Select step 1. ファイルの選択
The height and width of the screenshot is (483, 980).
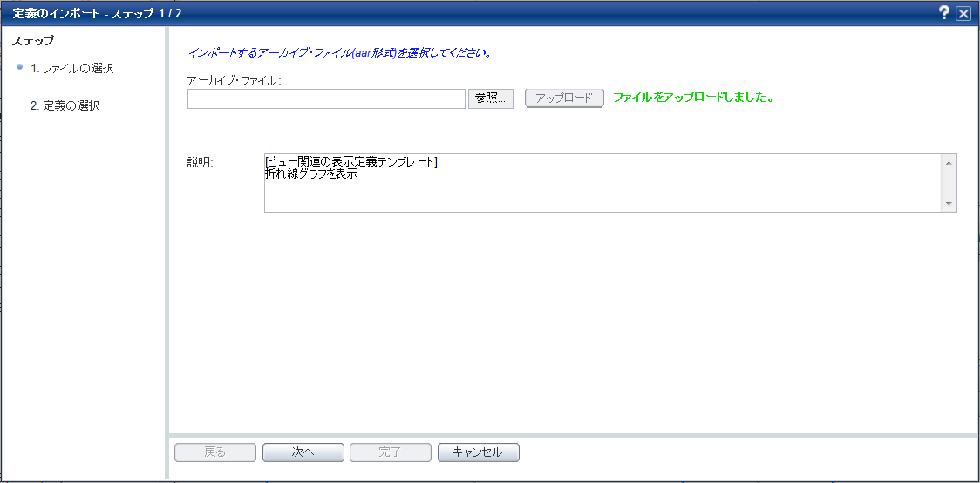tap(71, 68)
